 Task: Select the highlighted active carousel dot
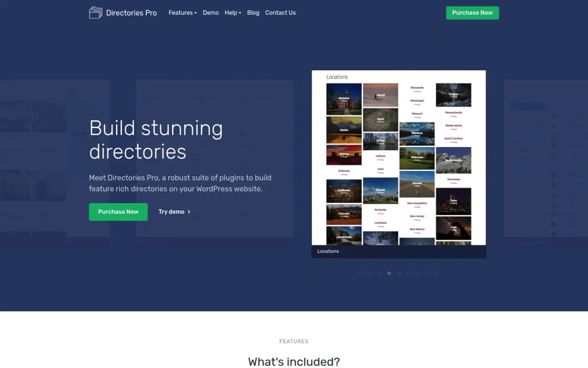click(x=389, y=273)
